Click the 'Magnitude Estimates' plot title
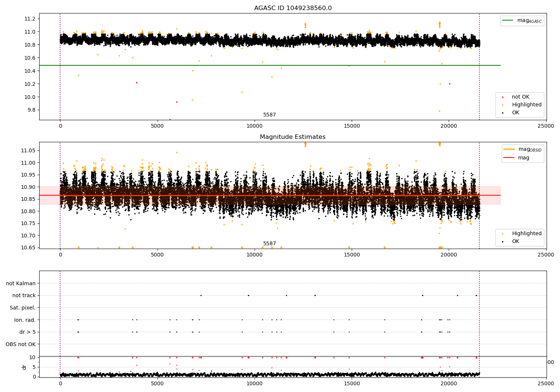This screenshot has width=560, height=392. coord(293,137)
